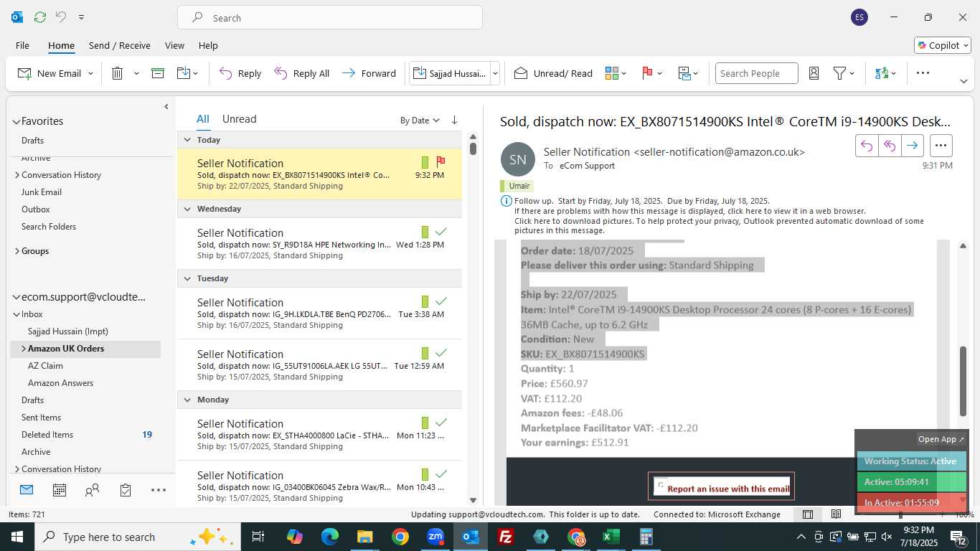Reverse sort order arrow in message list
Image resolution: width=980 pixels, height=551 pixels.
pyautogui.click(x=454, y=121)
